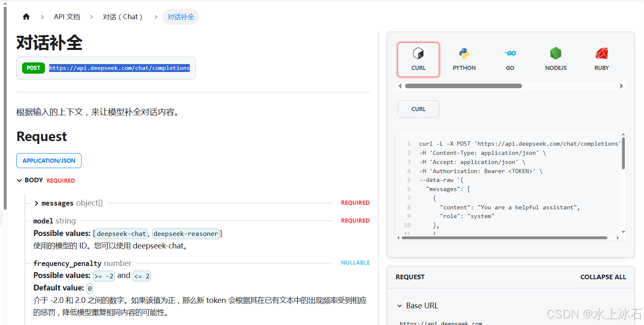
Task: Click COLLAPSE ALL in the request panel
Action: pos(603,277)
